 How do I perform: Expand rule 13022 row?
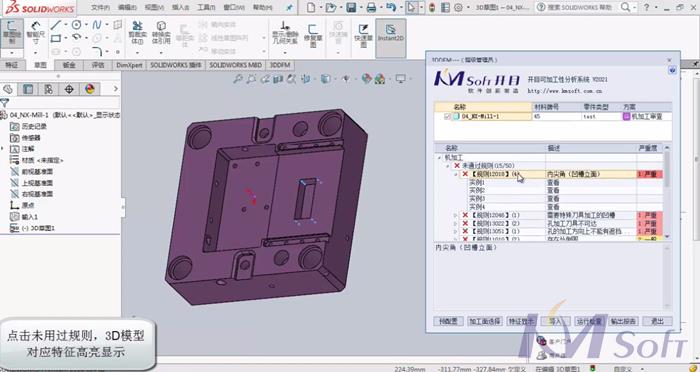456,223
